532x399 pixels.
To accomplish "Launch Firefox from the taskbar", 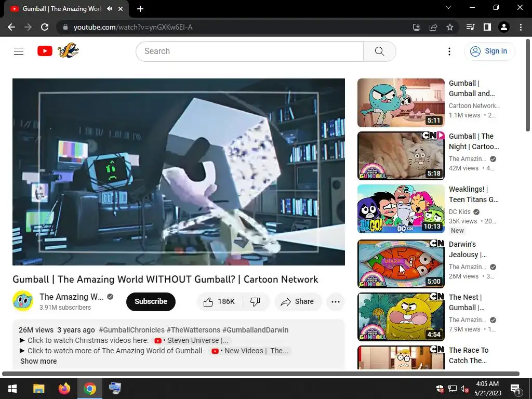I will pyautogui.click(x=64, y=389).
